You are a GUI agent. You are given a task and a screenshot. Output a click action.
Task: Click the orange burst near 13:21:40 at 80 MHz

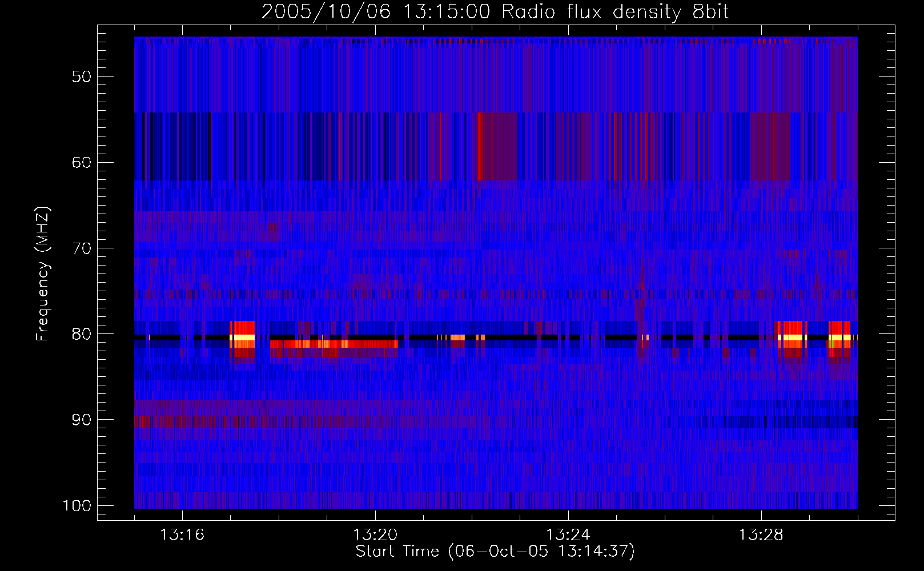(x=457, y=337)
